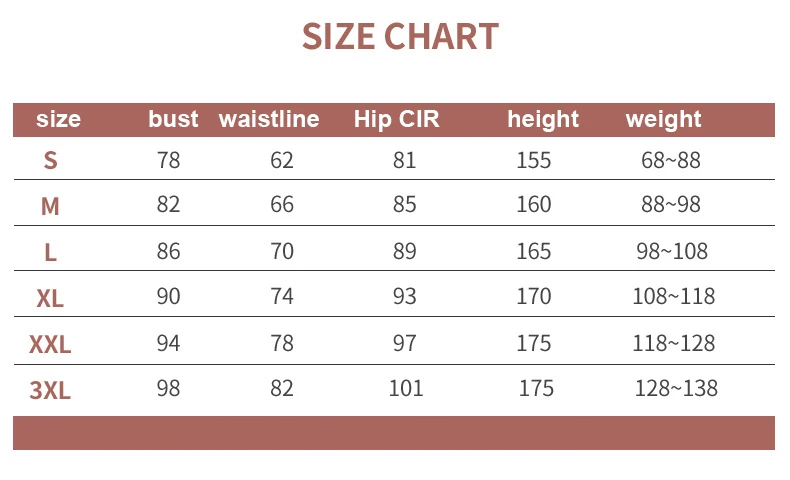790x480 pixels.
Task: Click the height value 160
Action: coord(534,205)
